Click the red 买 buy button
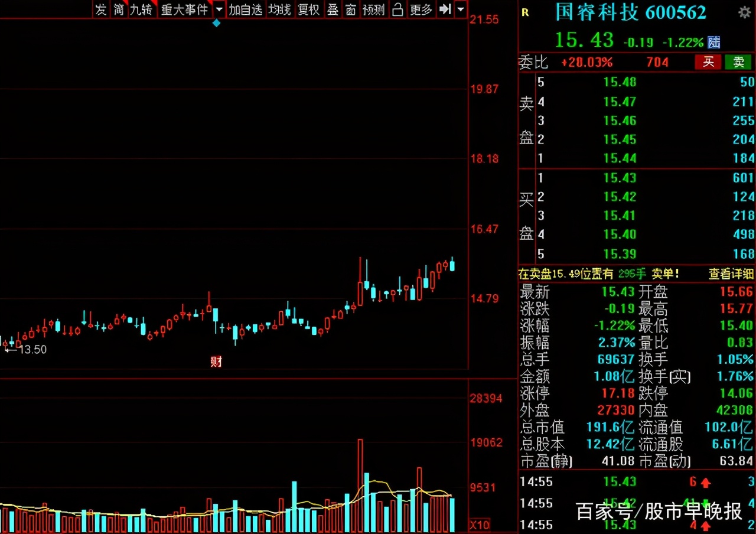The image size is (756, 534). pyautogui.click(x=708, y=62)
